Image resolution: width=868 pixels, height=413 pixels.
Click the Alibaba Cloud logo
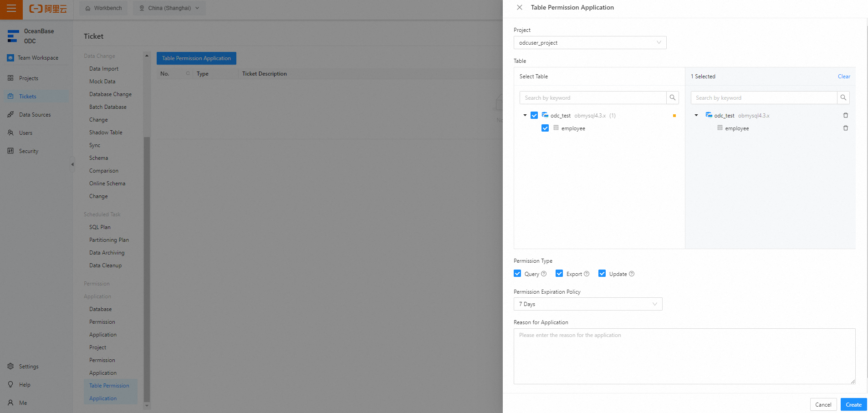tap(48, 9)
